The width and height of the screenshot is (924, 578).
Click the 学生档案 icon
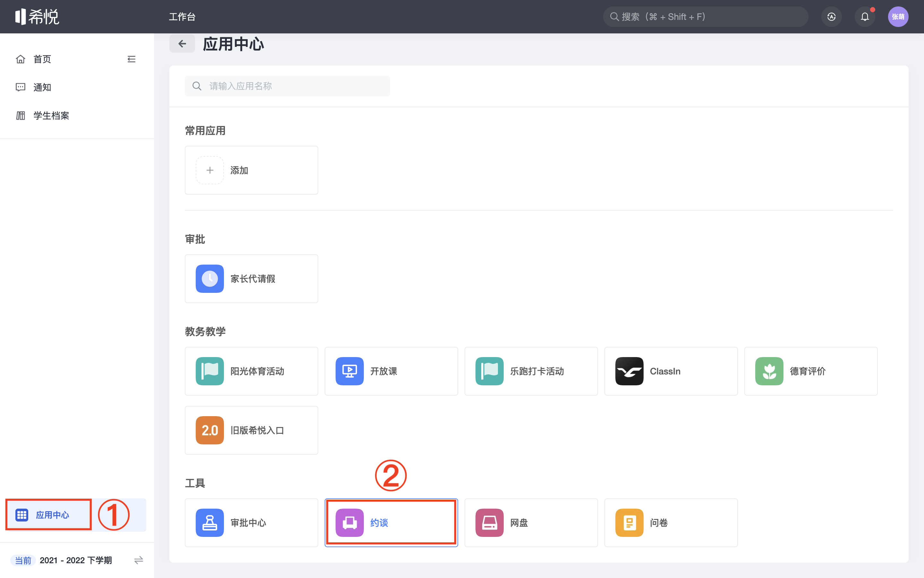21,116
